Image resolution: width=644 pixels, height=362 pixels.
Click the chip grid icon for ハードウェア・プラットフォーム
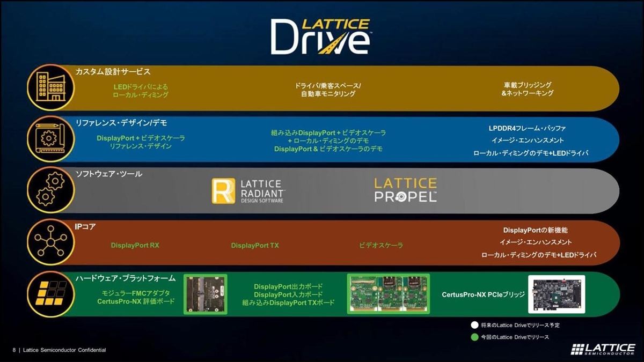pyautogui.click(x=50, y=293)
